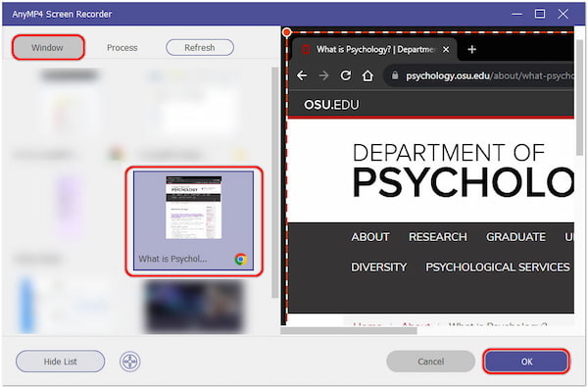Click the home icon in browser preview
588x388 pixels.
[x=367, y=75]
